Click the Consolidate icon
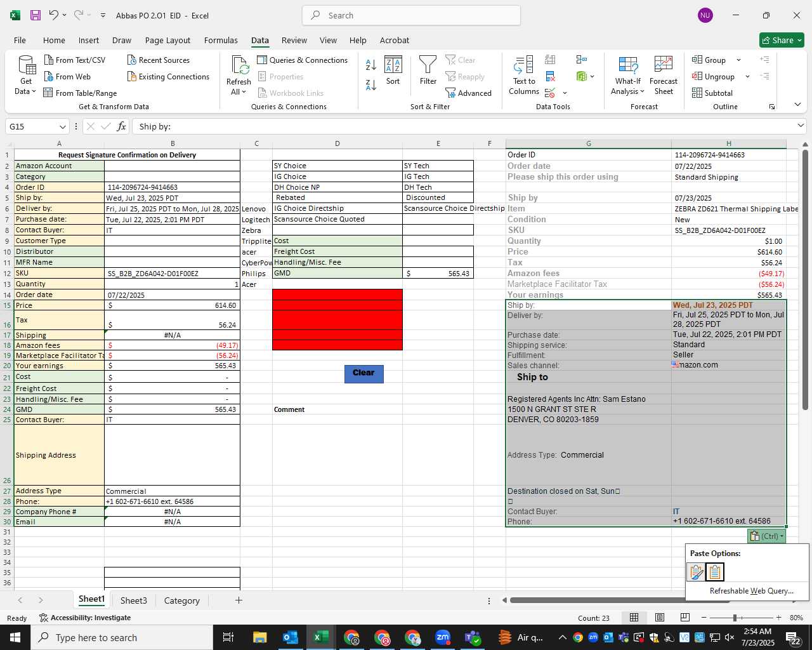The width and height of the screenshot is (812, 650). tap(582, 60)
